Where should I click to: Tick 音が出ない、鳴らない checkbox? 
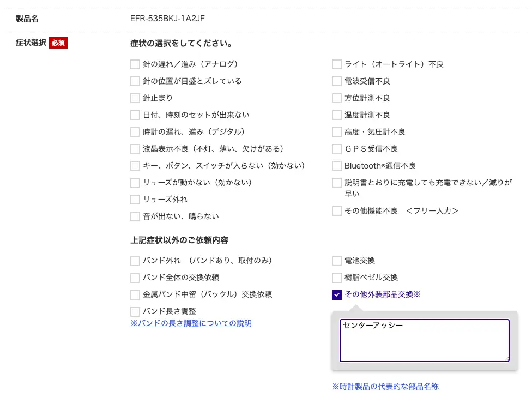[x=135, y=216]
